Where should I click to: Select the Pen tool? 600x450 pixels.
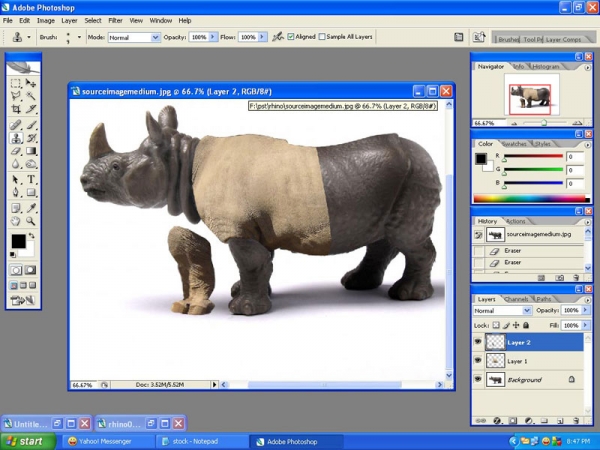tap(16, 192)
